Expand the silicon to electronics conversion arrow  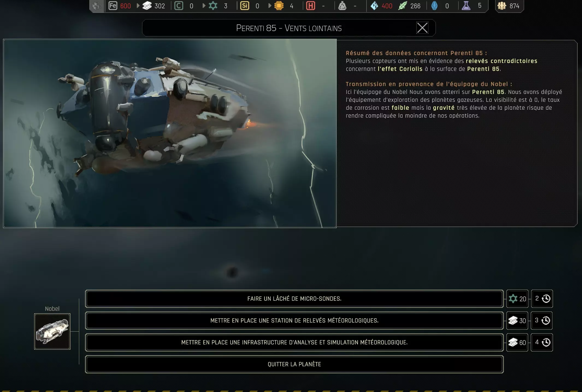point(270,6)
